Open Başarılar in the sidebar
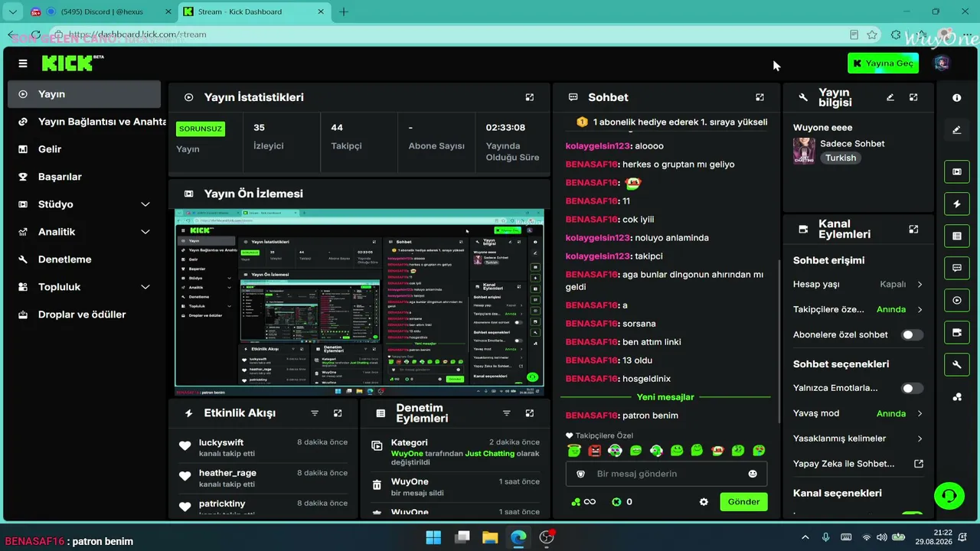The width and height of the screenshot is (980, 551). (84, 177)
